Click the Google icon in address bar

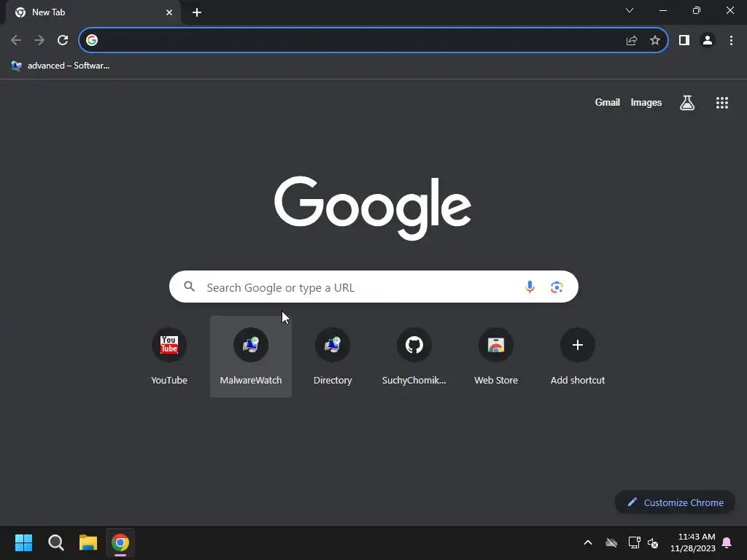coord(92,40)
